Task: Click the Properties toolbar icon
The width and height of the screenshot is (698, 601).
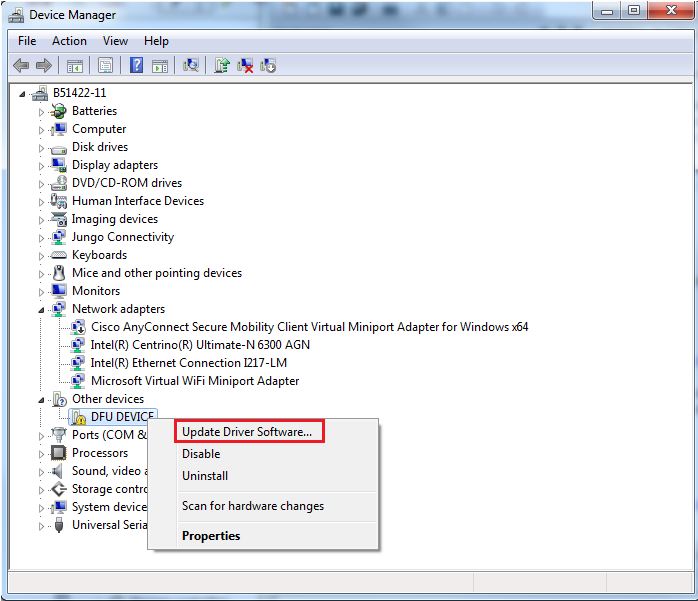Action: (105, 66)
